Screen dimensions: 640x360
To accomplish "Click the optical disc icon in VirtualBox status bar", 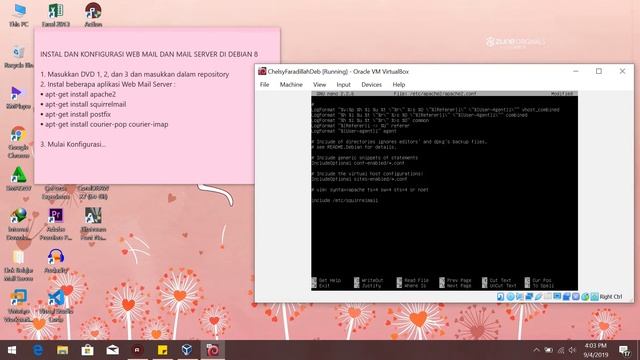I will point(510,297).
